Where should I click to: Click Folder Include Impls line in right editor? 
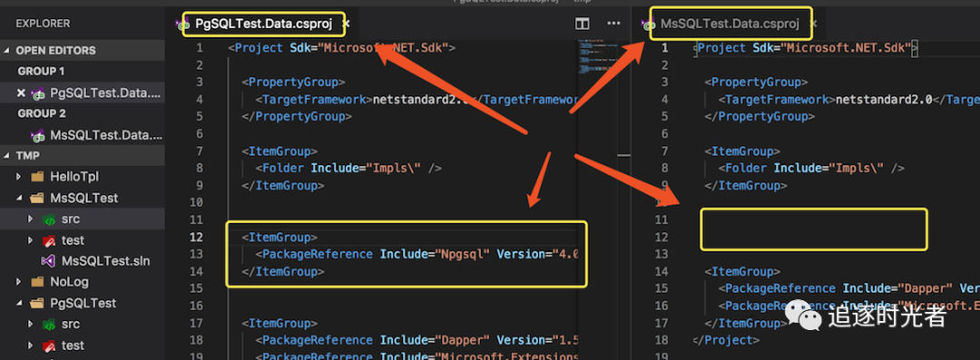click(811, 168)
